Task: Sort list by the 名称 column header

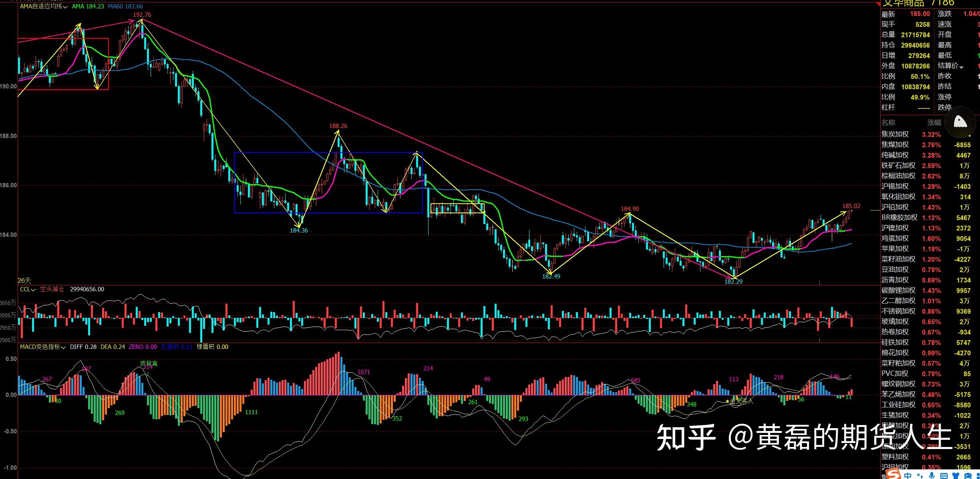Action: click(x=888, y=122)
